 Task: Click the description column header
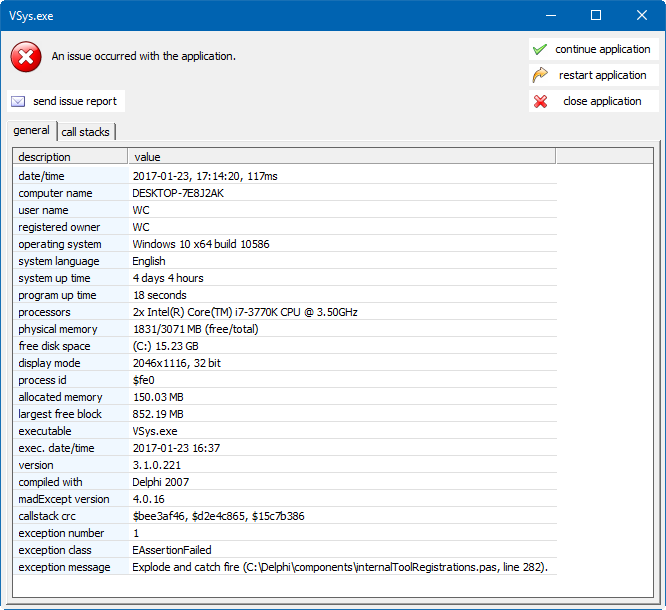(69, 156)
